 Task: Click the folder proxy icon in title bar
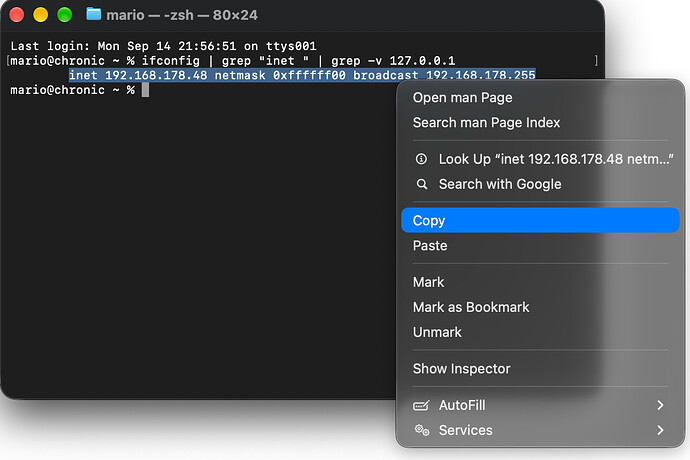(93, 14)
